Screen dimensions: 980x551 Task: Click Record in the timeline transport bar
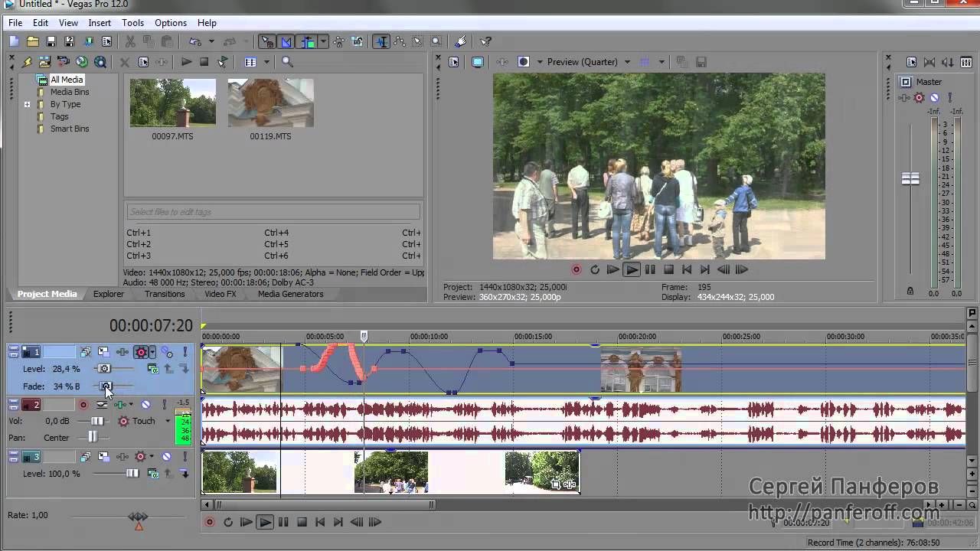pyautogui.click(x=210, y=522)
